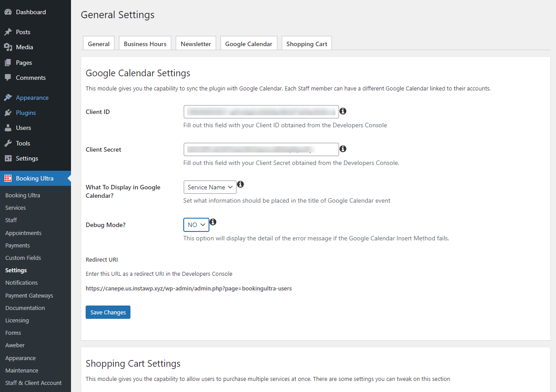Focus the Client ID input field
This screenshot has height=392, width=556.
click(261, 112)
